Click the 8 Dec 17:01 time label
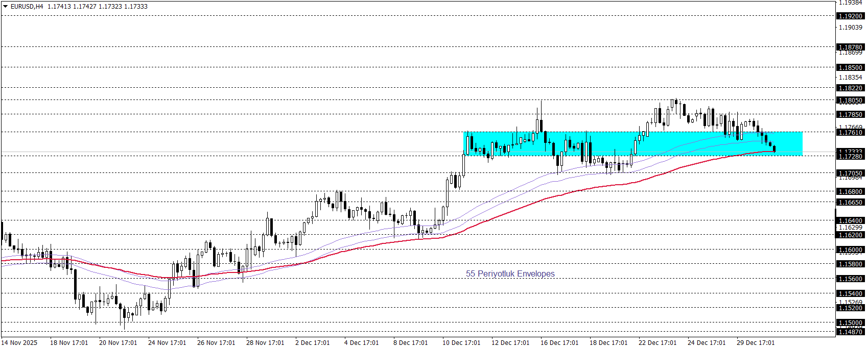Screen dimensions: 868x349 pyautogui.click(x=410, y=343)
